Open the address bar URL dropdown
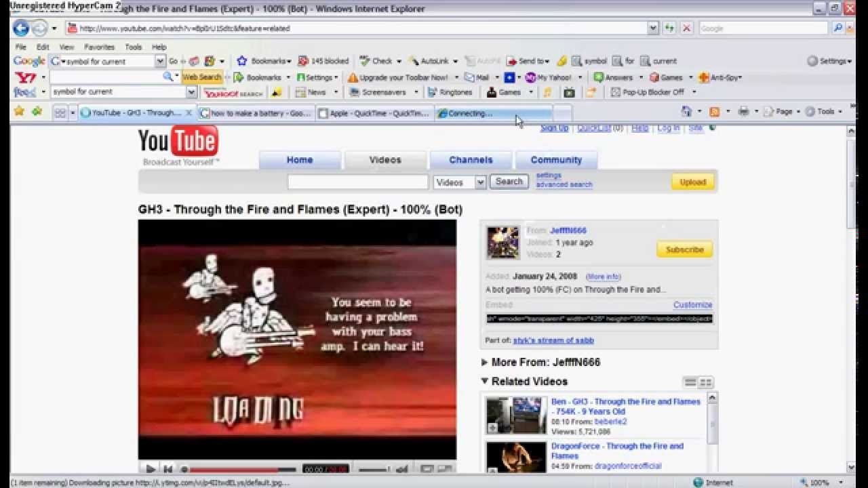This screenshot has width=868, height=488. pyautogui.click(x=653, y=28)
